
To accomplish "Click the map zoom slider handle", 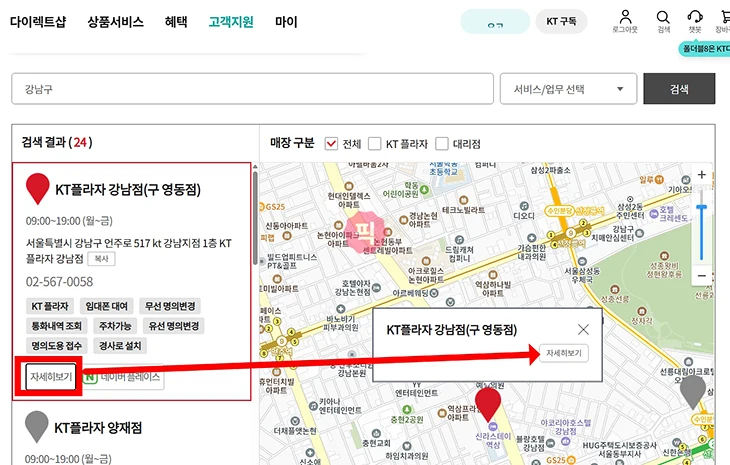I will point(702,207).
